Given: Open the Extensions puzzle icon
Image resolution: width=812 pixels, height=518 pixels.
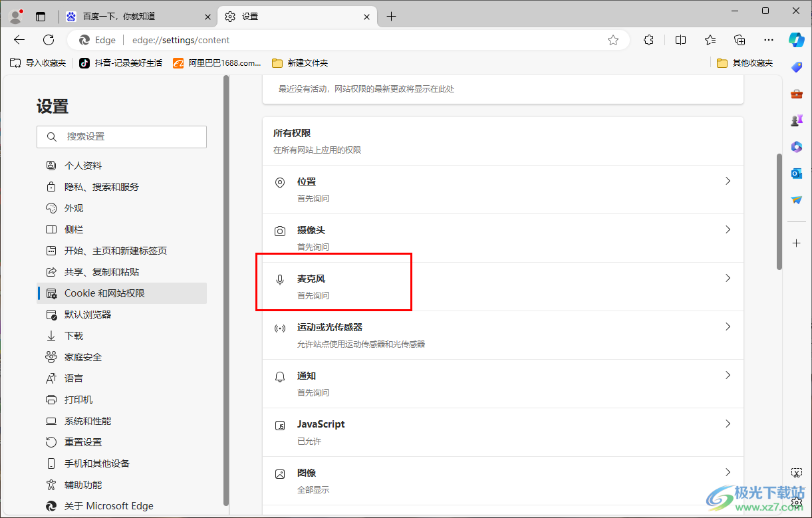Looking at the screenshot, I should click(649, 40).
